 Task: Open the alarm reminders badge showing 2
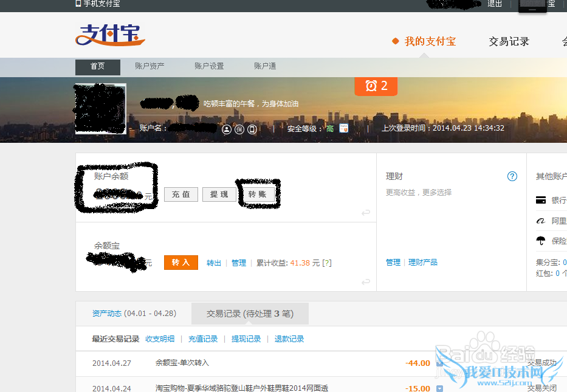click(x=376, y=86)
